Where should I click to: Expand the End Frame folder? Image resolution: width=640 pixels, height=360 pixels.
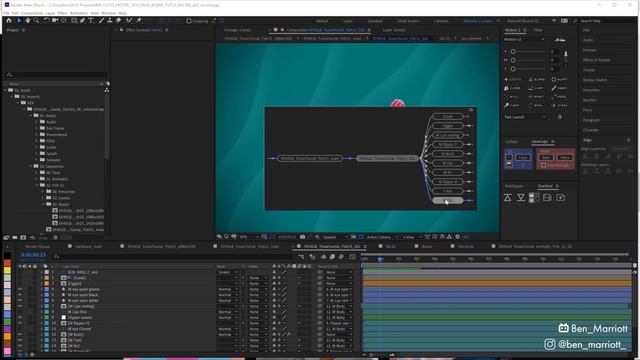[x=36, y=128]
